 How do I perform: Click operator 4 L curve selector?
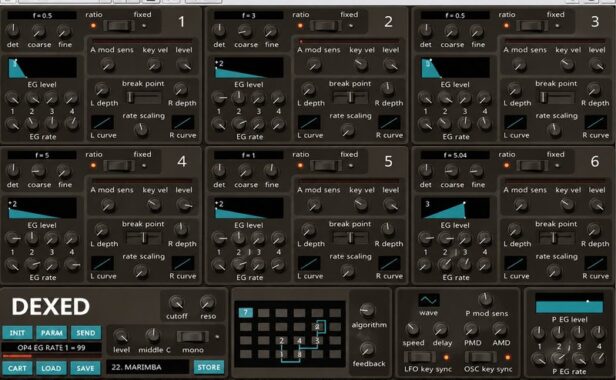[x=103, y=263]
